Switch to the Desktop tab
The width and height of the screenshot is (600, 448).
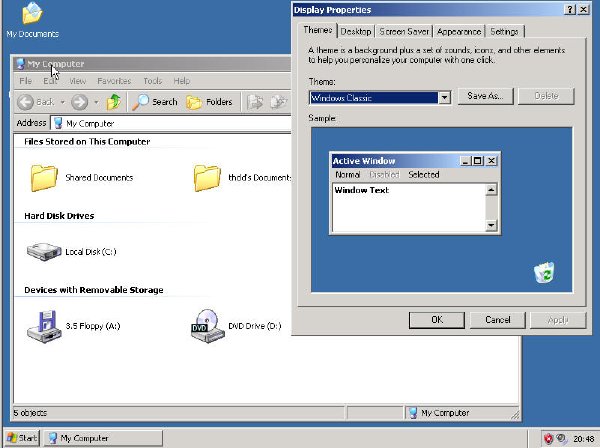pos(356,31)
